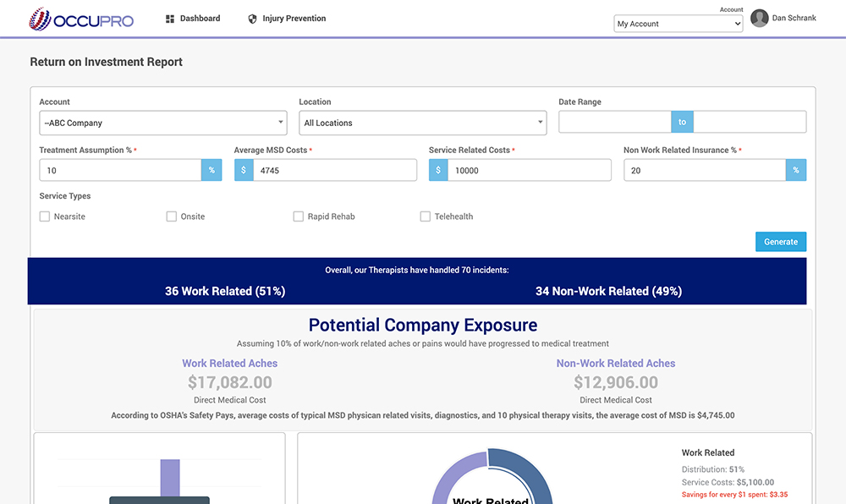Open the Dashboard menu item
Image resolution: width=846 pixels, height=504 pixels.
tap(193, 19)
